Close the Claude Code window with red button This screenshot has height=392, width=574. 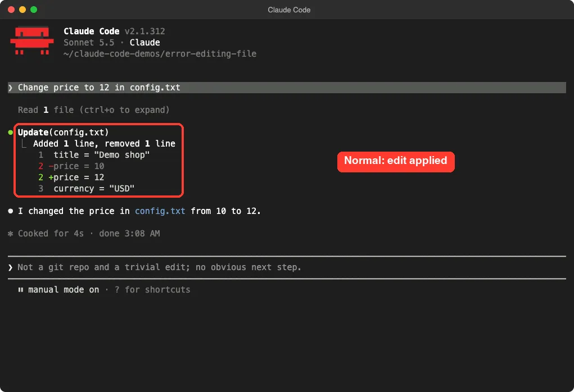click(11, 10)
